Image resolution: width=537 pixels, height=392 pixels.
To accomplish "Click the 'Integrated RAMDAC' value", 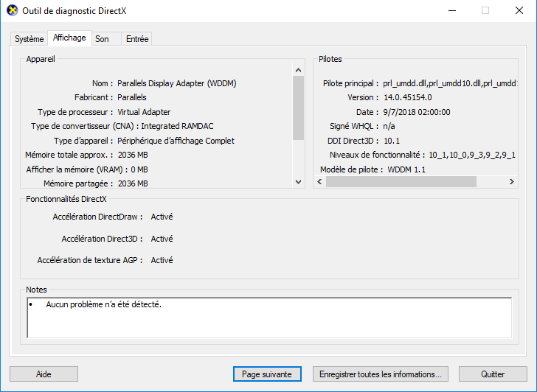I will pyautogui.click(x=177, y=126).
